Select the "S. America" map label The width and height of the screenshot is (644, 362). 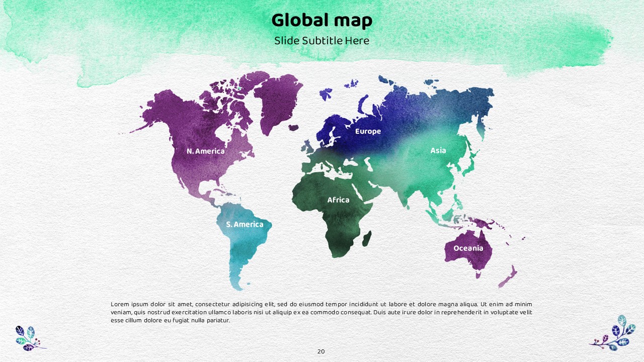pyautogui.click(x=245, y=224)
